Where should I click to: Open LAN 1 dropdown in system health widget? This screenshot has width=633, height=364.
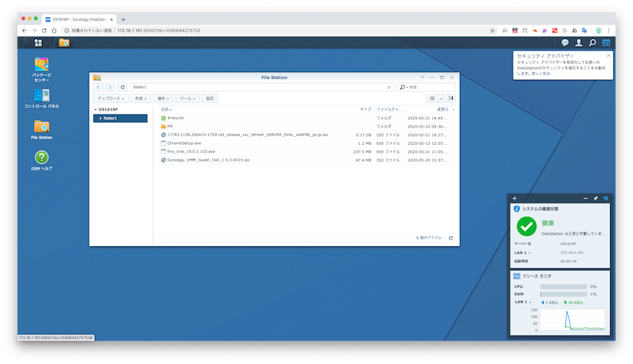(522, 252)
